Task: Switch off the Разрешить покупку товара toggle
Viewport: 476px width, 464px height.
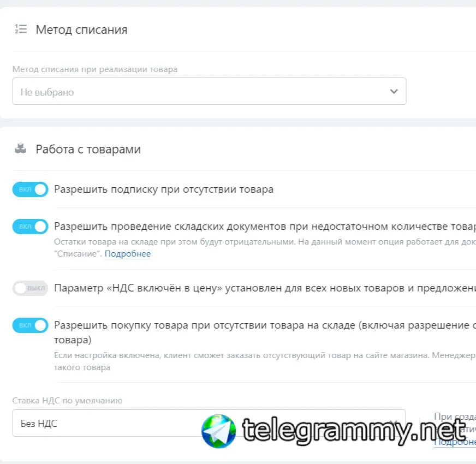Action: click(31, 325)
